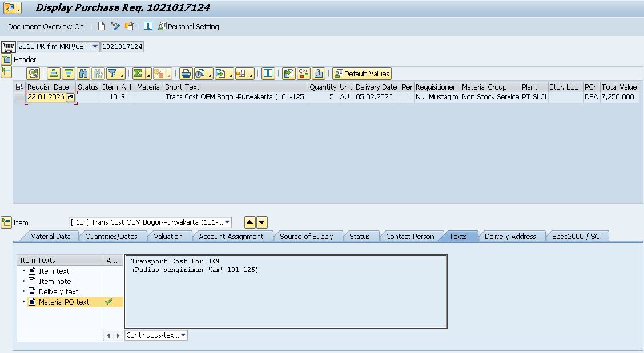Click the Print icon in grid toolbar

coord(186,74)
